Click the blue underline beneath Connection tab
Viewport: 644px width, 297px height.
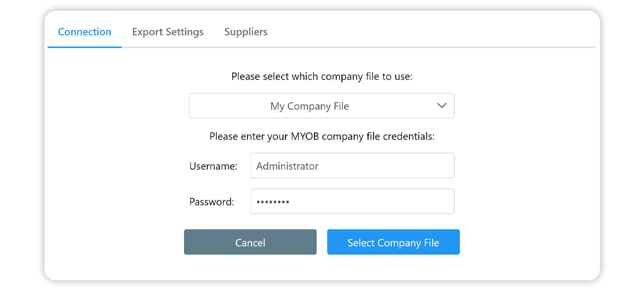tap(85, 47)
